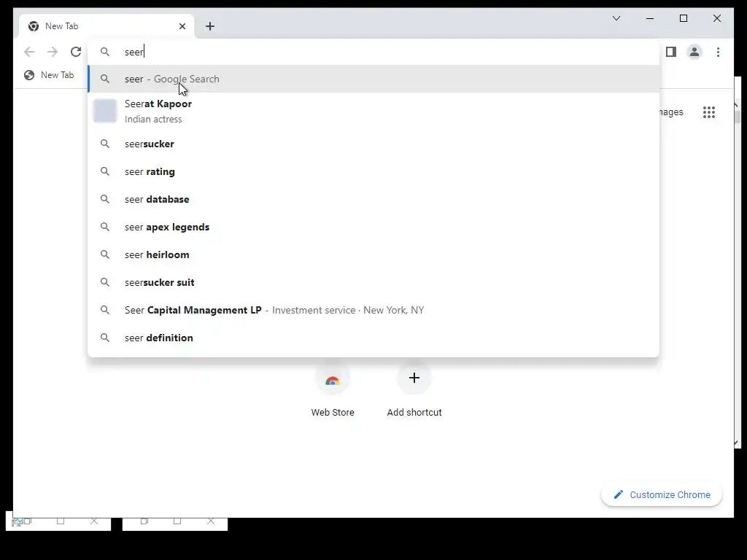
Task: Toggle the side panel icon
Action: (x=671, y=52)
